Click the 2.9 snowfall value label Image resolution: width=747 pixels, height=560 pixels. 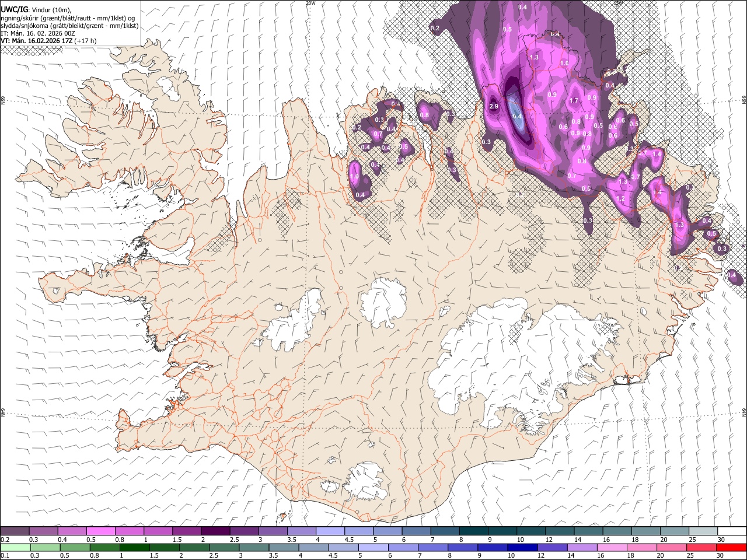(x=494, y=106)
